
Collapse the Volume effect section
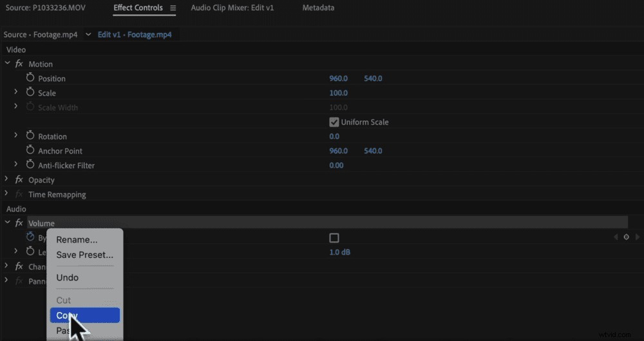tap(8, 223)
